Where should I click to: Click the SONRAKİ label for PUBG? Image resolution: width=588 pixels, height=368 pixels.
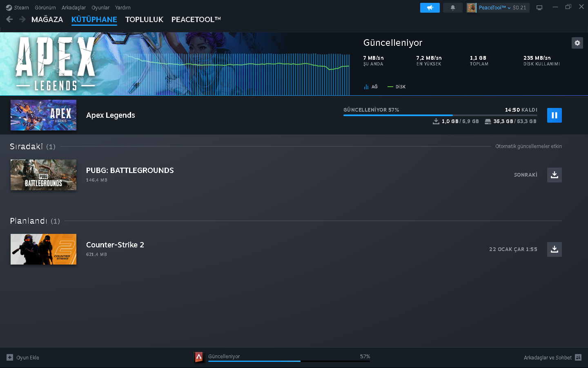tap(526, 175)
